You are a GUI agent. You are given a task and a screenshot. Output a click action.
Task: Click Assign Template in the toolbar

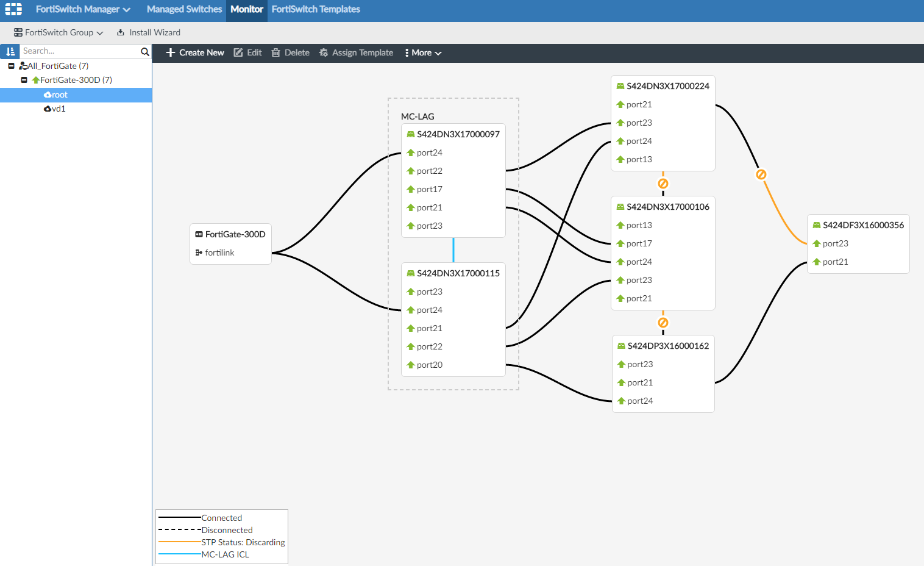click(356, 52)
